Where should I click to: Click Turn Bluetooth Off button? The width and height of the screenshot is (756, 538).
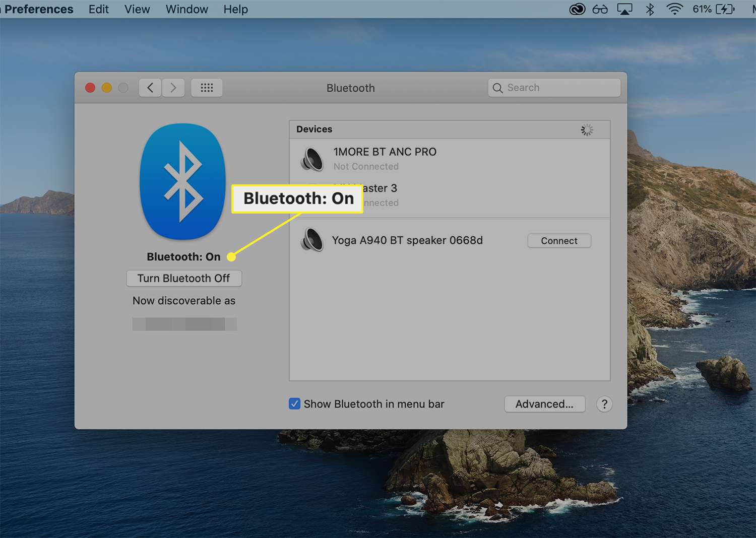(x=184, y=278)
